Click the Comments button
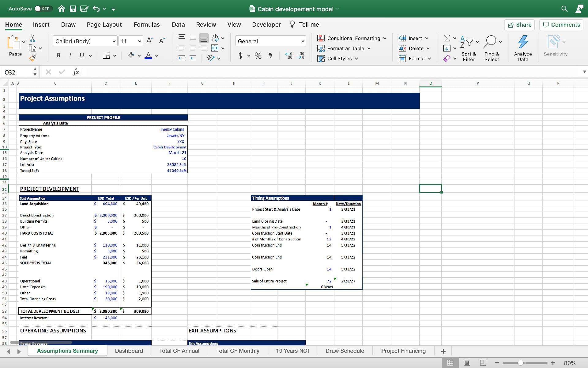 click(x=561, y=25)
